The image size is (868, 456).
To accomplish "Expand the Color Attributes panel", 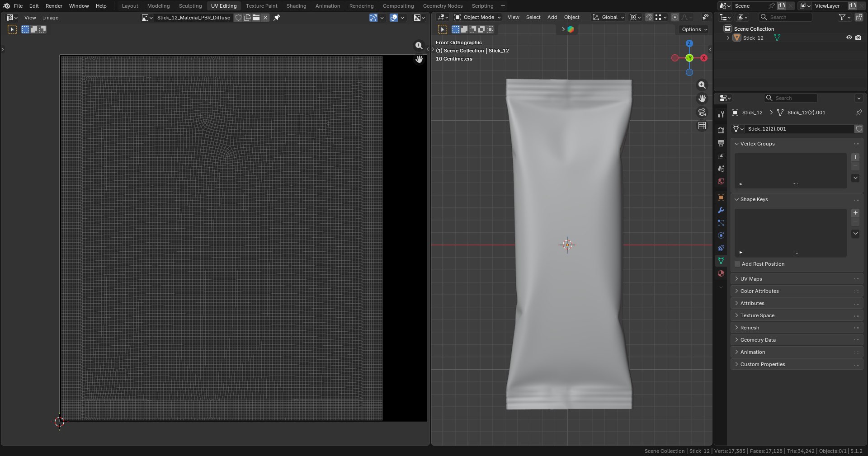I will tap(797, 291).
